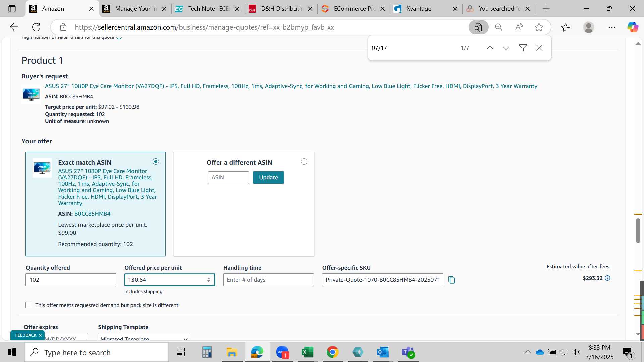Click the find on page search icon in address bar

[x=478, y=27]
